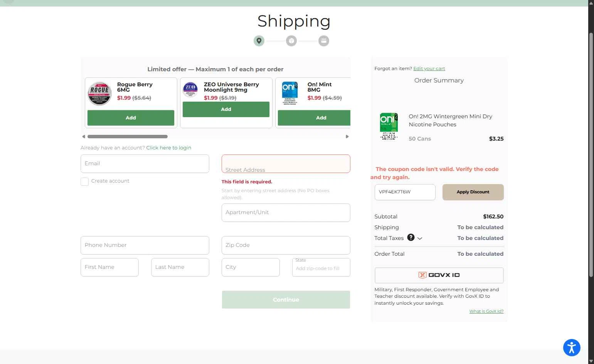Follow the Click here to login link
This screenshot has width=594, height=364.
(169, 148)
